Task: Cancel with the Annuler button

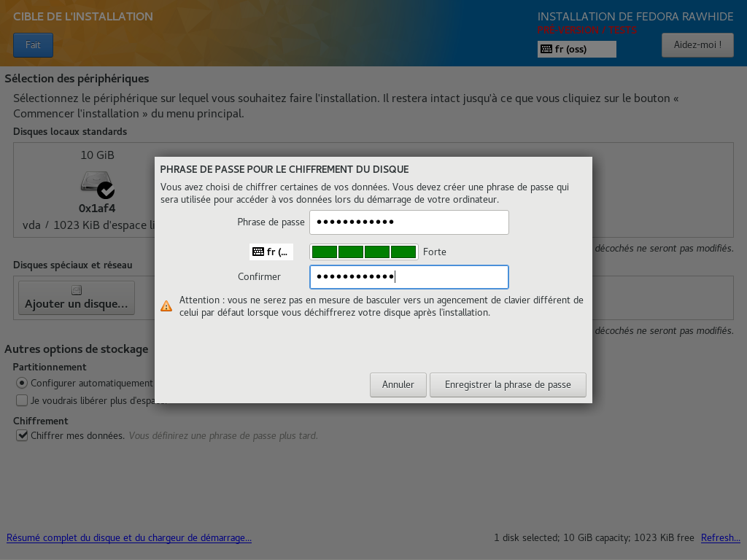Action: [x=398, y=385]
